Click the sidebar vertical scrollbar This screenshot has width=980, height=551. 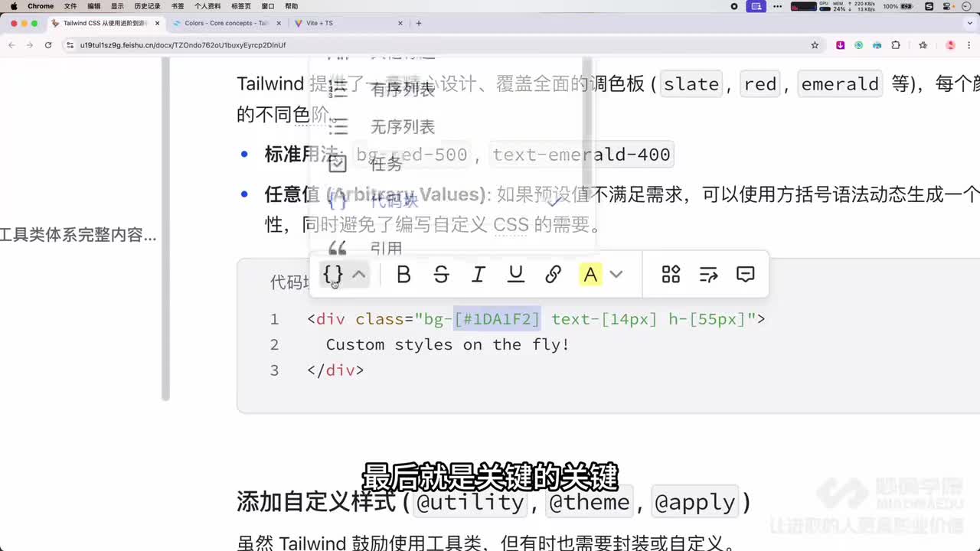pyautogui.click(x=165, y=228)
